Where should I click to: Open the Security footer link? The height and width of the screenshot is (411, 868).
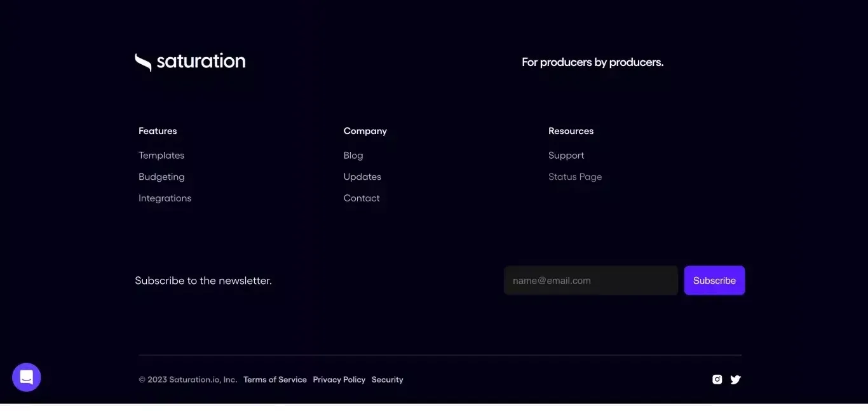388,379
